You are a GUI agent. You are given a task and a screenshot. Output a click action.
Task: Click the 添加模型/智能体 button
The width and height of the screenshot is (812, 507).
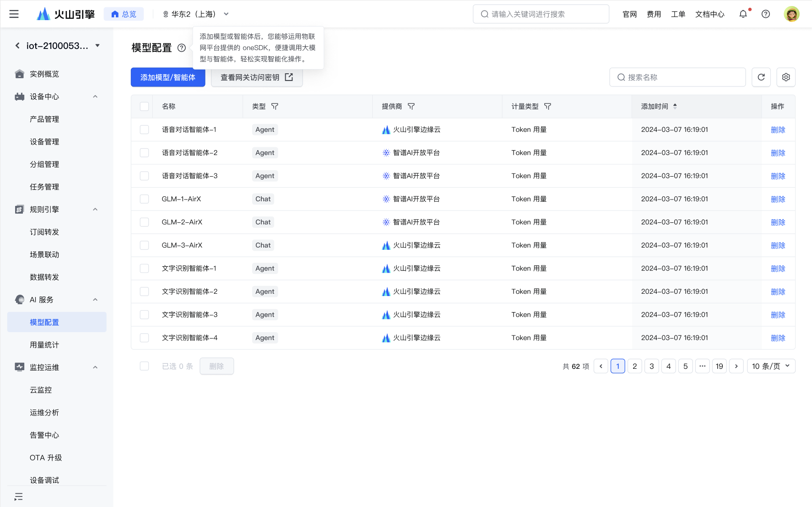pyautogui.click(x=168, y=77)
